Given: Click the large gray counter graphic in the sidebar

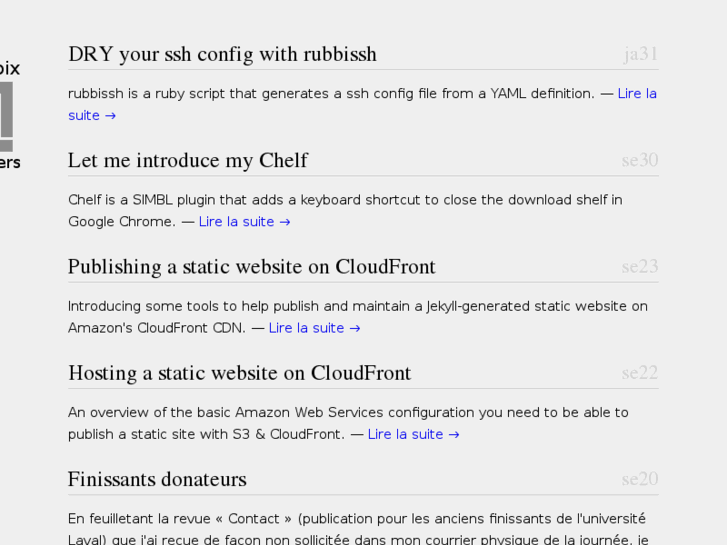Looking at the screenshot, I should tap(6, 116).
